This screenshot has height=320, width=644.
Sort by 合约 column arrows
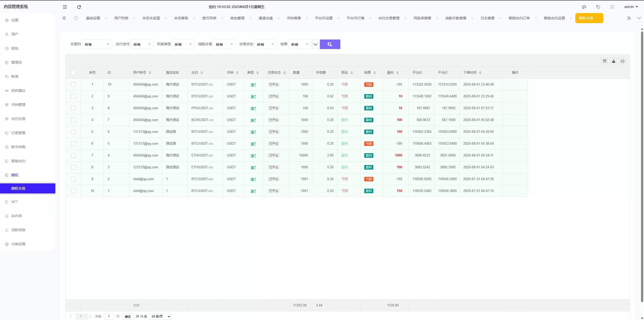[x=202, y=73]
